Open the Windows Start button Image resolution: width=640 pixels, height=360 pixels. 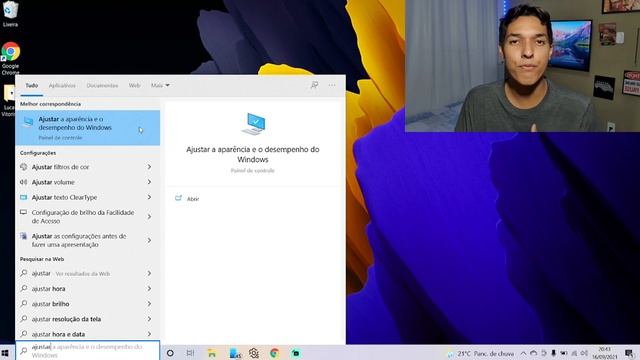[5, 353]
